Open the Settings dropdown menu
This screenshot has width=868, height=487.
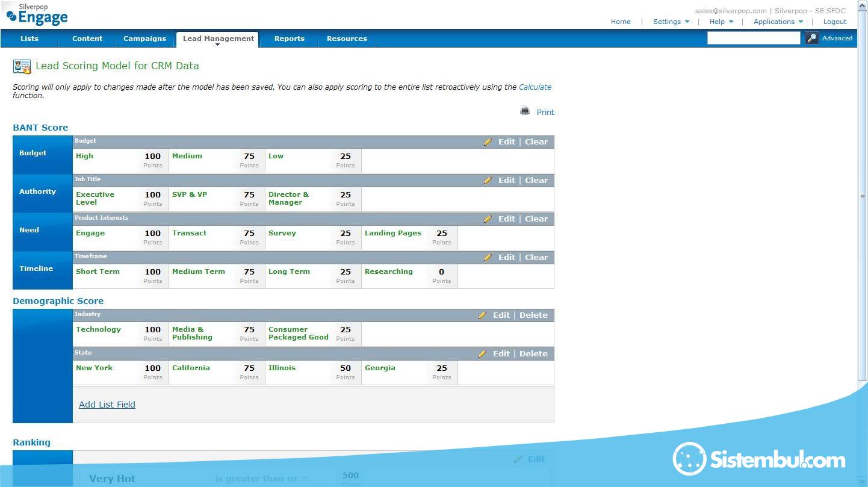click(x=671, y=22)
